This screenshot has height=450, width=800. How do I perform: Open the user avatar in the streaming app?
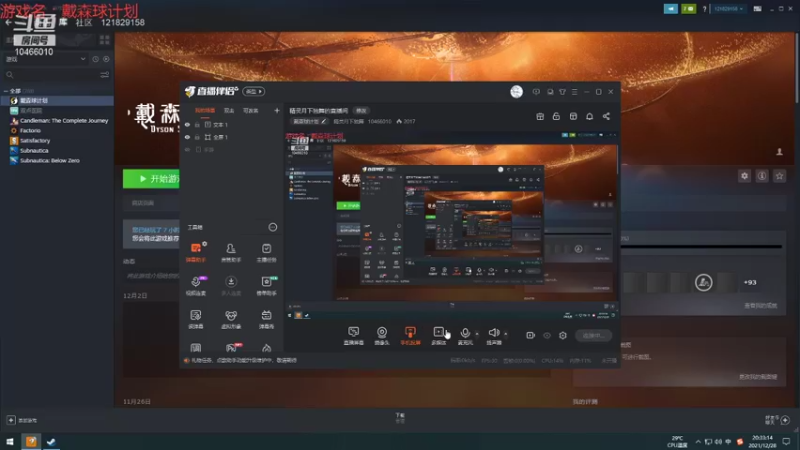click(x=516, y=91)
